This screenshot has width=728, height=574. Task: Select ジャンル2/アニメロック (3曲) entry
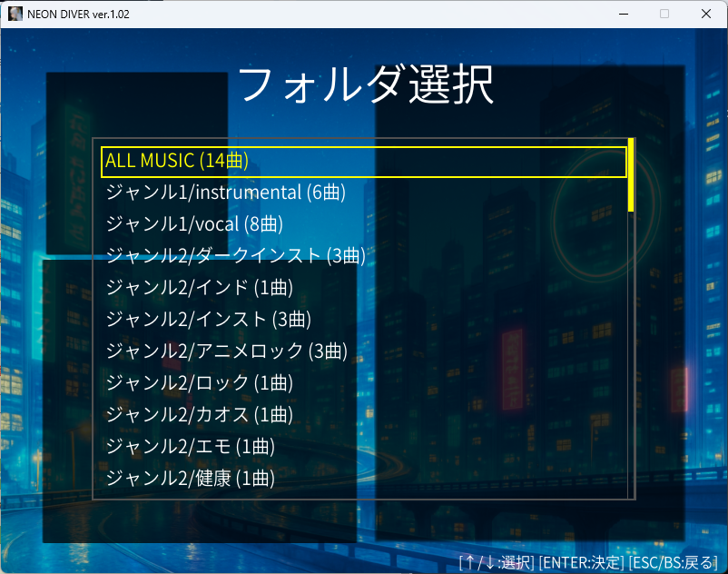coord(227,351)
